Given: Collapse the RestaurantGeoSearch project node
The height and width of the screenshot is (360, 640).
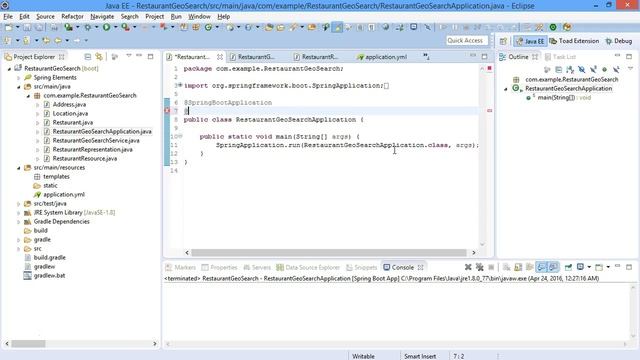Looking at the screenshot, I should tap(9, 69).
